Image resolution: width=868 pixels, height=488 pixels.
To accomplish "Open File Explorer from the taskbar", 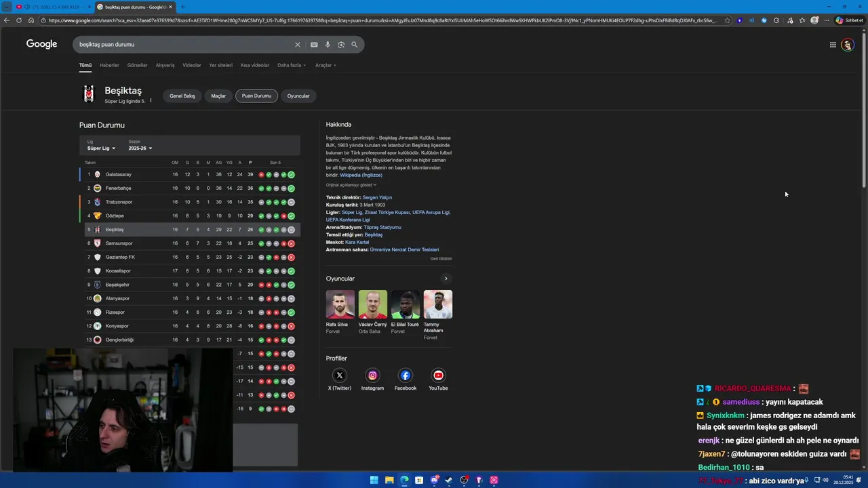I will (x=389, y=480).
